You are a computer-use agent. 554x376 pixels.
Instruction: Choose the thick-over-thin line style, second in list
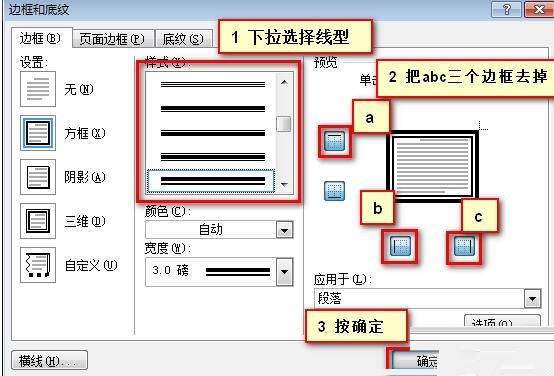click(213, 108)
